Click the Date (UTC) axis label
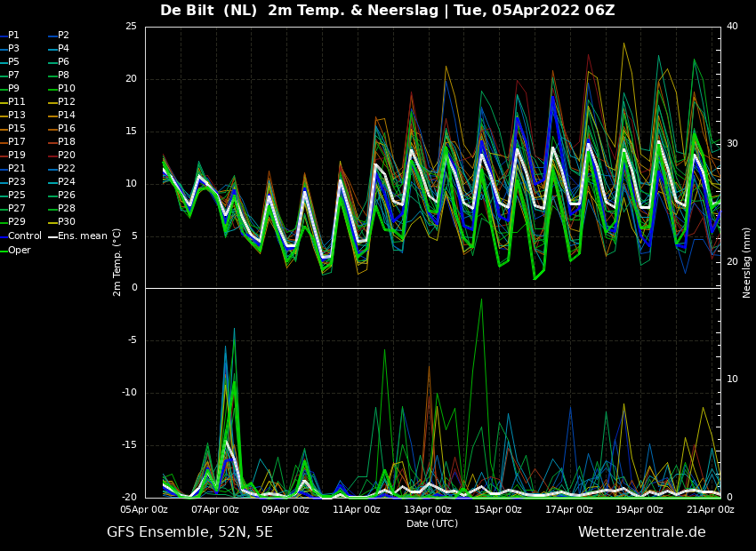The height and width of the screenshot is (551, 756). pyautogui.click(x=432, y=523)
